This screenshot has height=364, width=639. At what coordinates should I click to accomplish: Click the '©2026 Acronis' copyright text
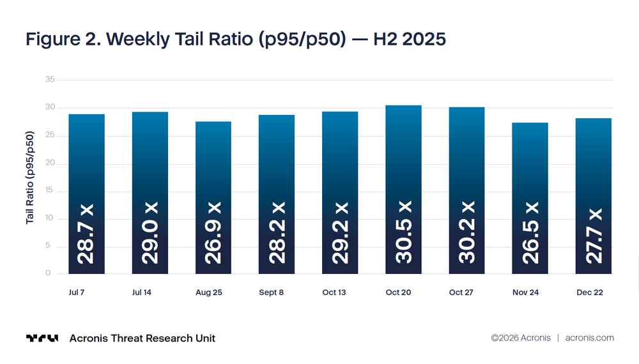coord(521,338)
